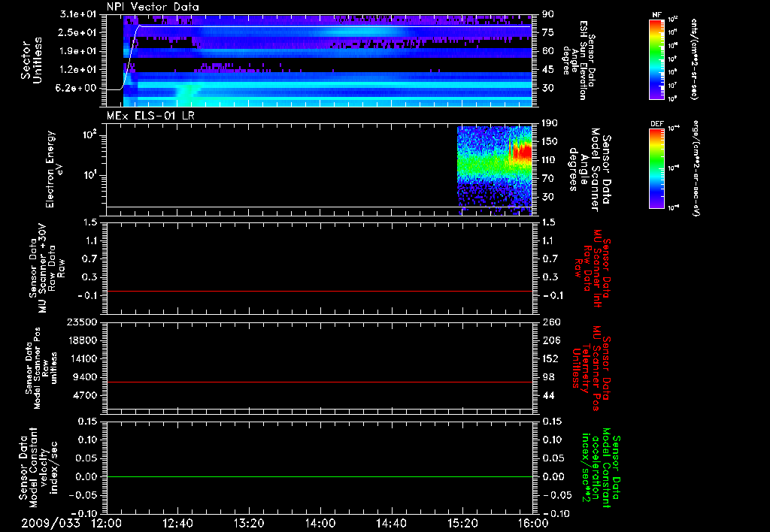Click the 15:20 time tick label
Viewport: 770px width, 532px height.
point(462,523)
